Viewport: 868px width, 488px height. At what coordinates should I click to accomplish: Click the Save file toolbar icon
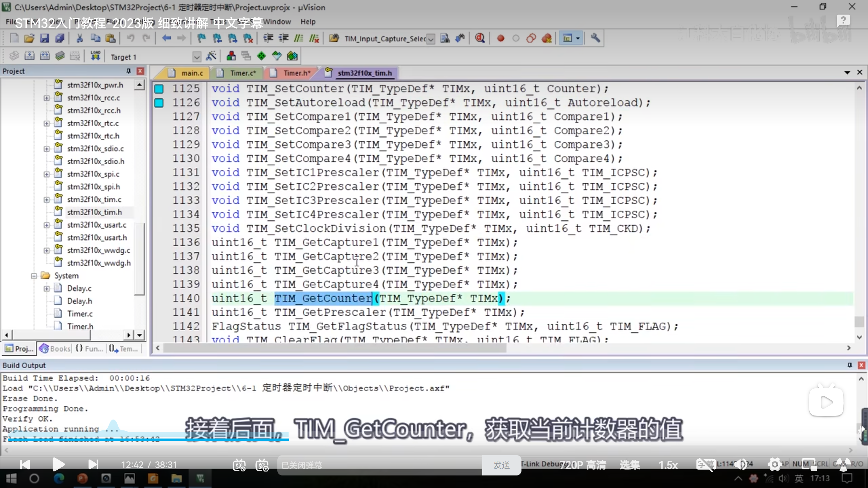coord(44,38)
